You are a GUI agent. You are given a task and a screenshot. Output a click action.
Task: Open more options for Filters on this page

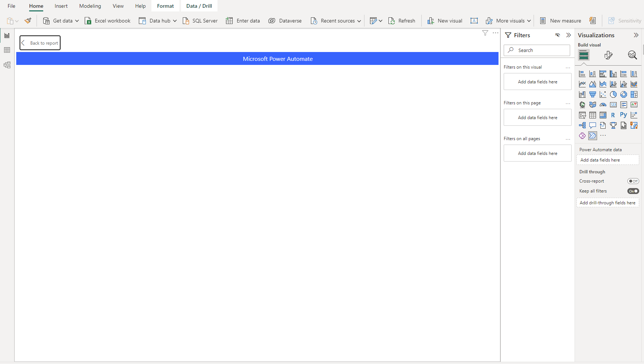point(568,103)
